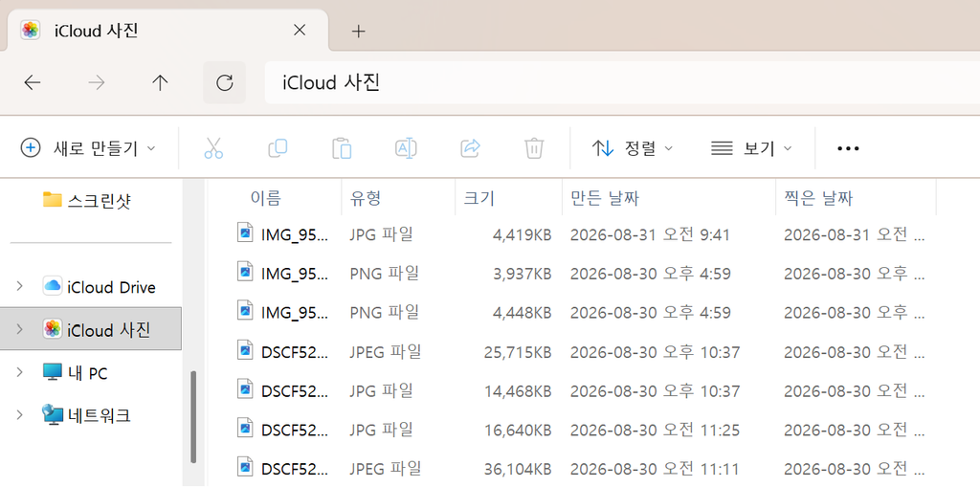Click JPG 파일 type in 16,640KB row

[381, 431]
